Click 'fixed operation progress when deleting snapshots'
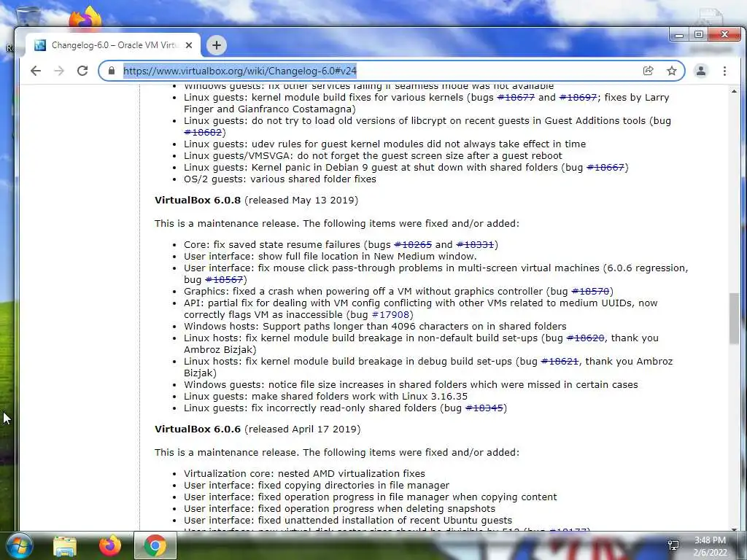The height and width of the screenshot is (560, 747). pos(376,509)
